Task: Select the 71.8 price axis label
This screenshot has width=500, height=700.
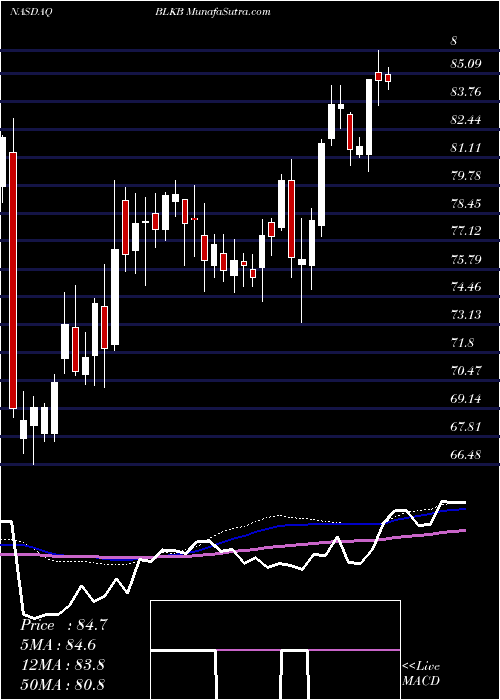Action: [462, 343]
